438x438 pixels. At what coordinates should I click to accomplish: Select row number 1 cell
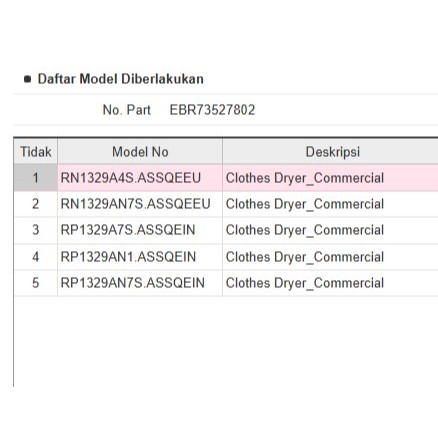(35, 178)
